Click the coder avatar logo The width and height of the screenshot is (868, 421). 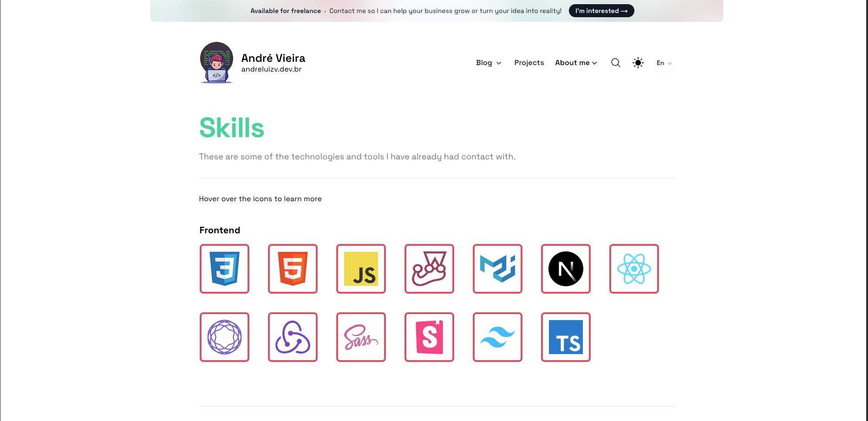click(216, 63)
